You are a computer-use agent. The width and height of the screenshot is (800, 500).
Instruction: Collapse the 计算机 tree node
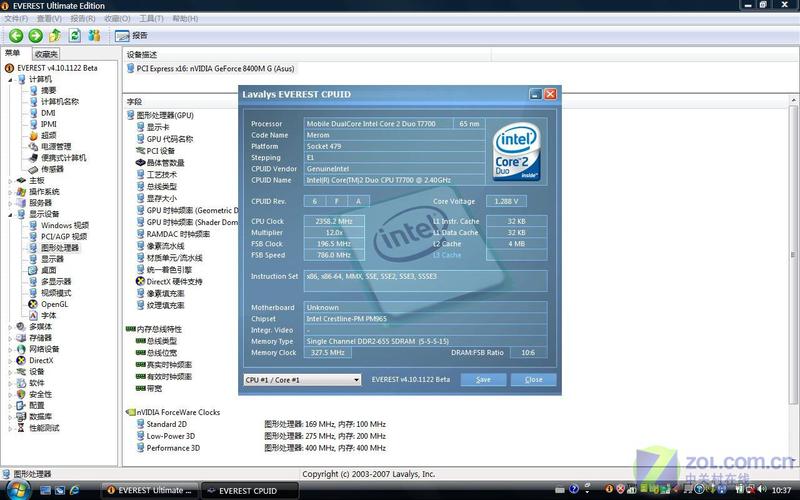[x=10, y=80]
